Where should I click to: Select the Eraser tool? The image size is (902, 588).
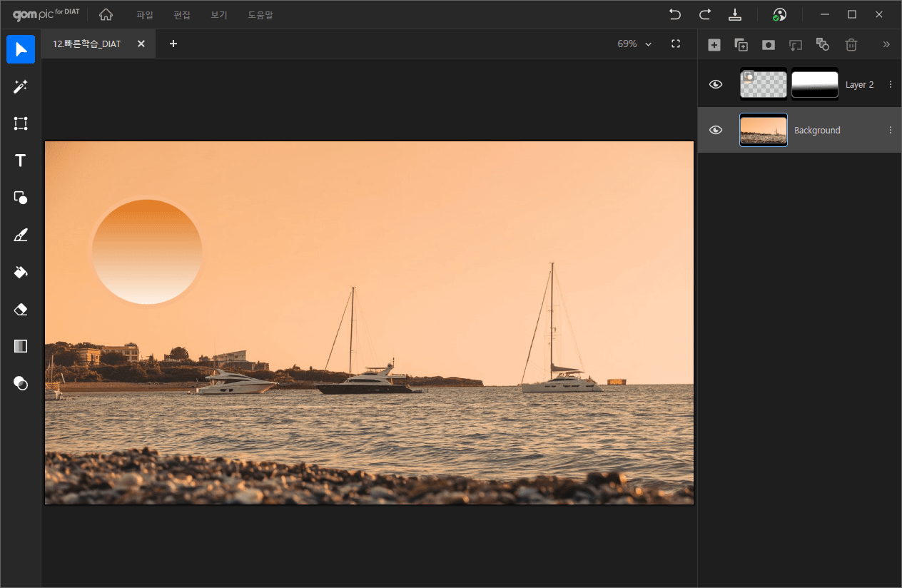click(21, 309)
